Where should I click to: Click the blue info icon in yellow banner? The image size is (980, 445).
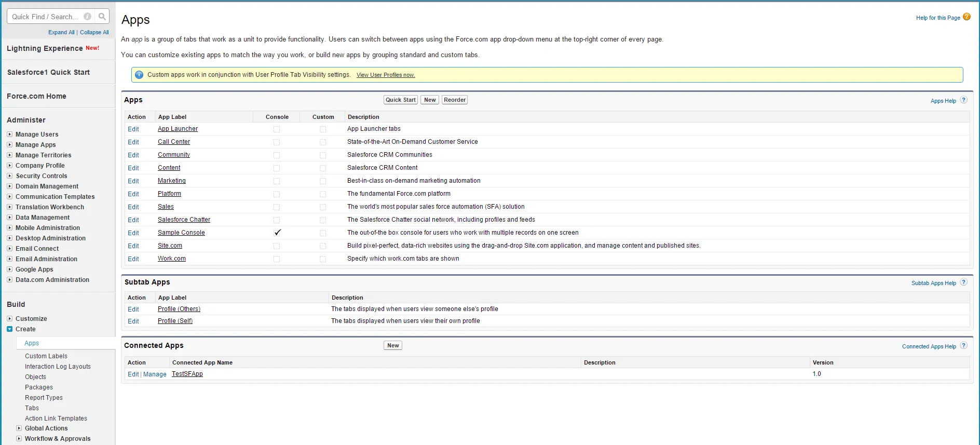[x=139, y=75]
